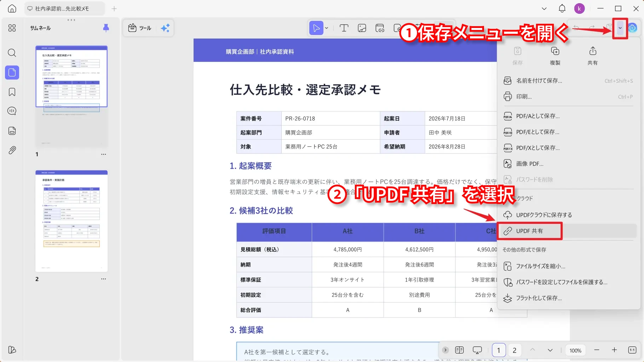The image size is (644, 362).
Task: Click the heading 2. 候補3社の比較
Action: pos(261,211)
